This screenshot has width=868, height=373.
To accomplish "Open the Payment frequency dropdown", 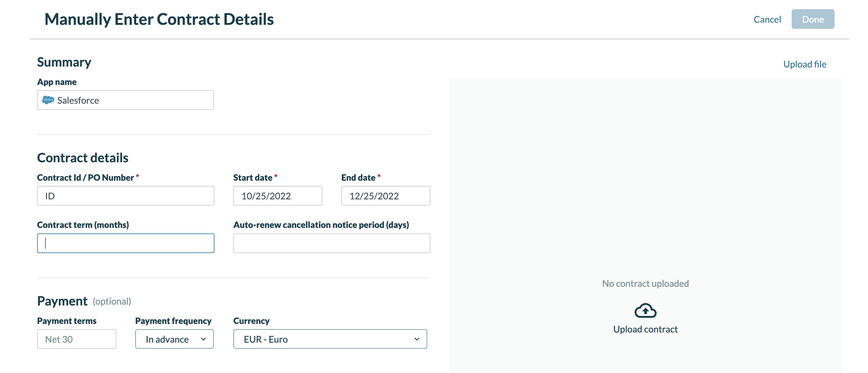I will tap(174, 339).
